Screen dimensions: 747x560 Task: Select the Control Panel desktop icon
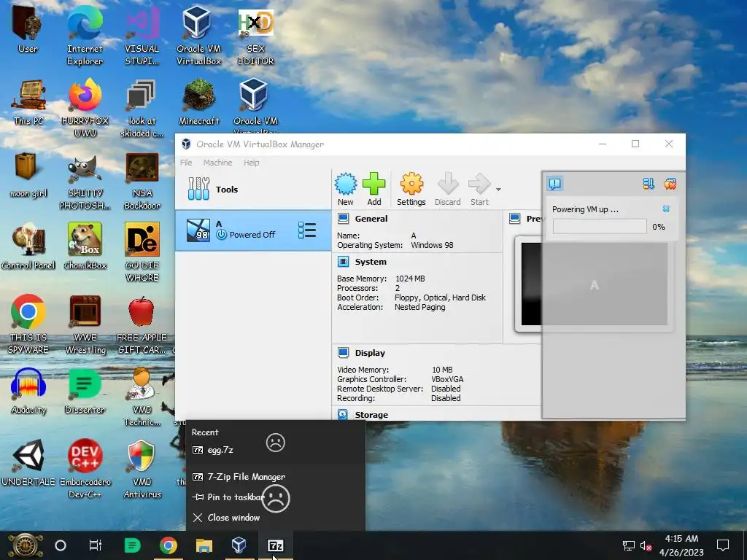28,246
